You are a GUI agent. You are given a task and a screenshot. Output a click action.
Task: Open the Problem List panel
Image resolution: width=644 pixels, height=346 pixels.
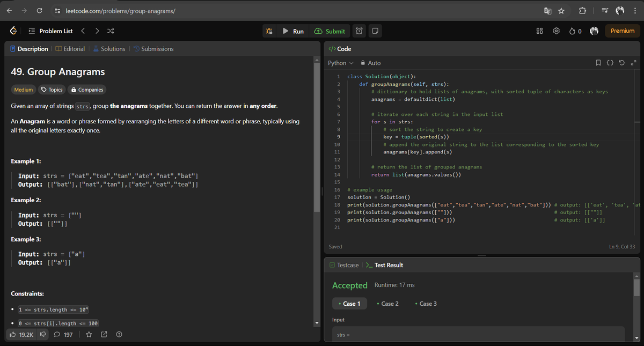point(50,31)
